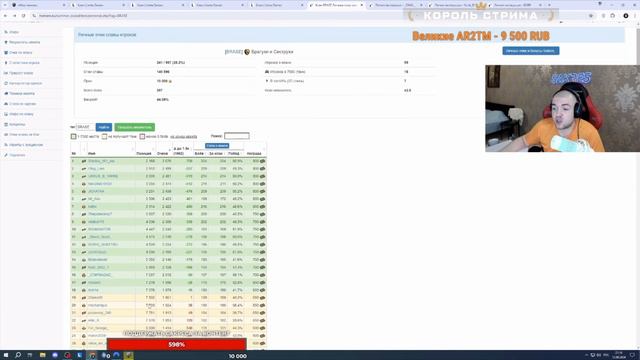Switch to the last browser tab on the right
This screenshot has height=360, width=640.
click(x=514, y=5)
